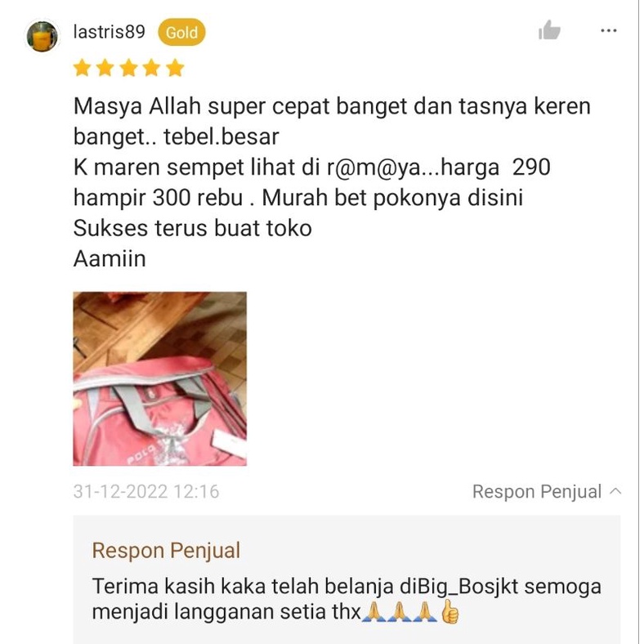Click the username lastris89
This screenshot has height=644, width=644.
coord(110,32)
